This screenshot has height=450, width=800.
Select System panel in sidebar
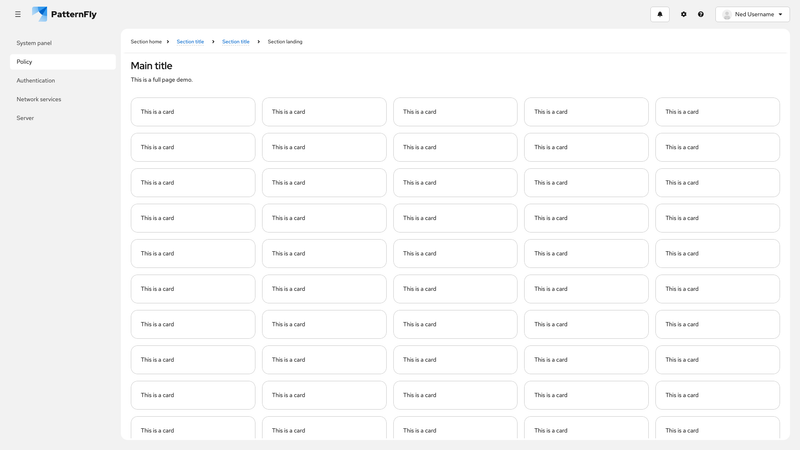coord(63,43)
